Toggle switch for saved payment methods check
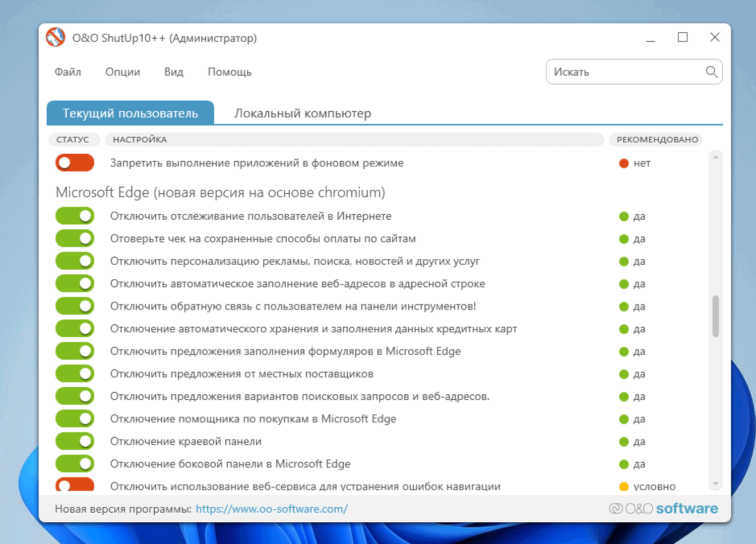This screenshot has width=756, height=544. coord(75,238)
